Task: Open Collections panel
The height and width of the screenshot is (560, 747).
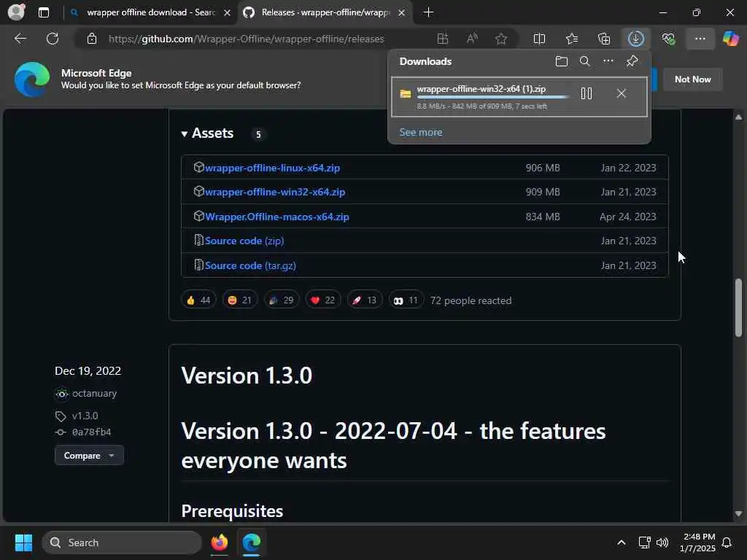Action: (x=603, y=39)
